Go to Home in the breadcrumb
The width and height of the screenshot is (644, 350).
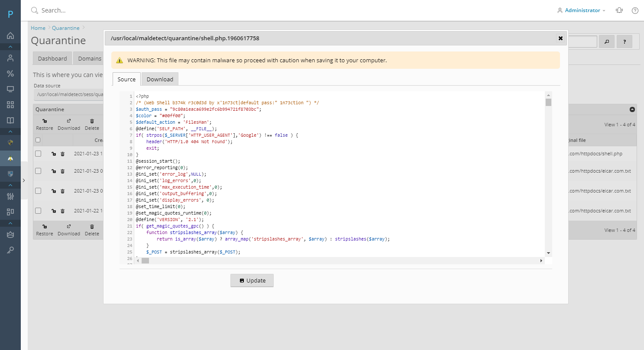[x=38, y=28]
